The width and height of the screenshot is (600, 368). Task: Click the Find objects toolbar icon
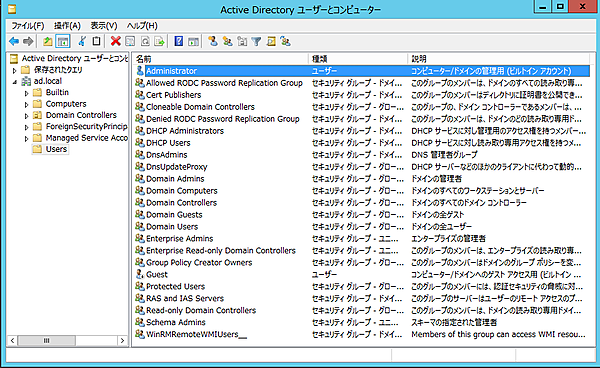click(x=271, y=41)
